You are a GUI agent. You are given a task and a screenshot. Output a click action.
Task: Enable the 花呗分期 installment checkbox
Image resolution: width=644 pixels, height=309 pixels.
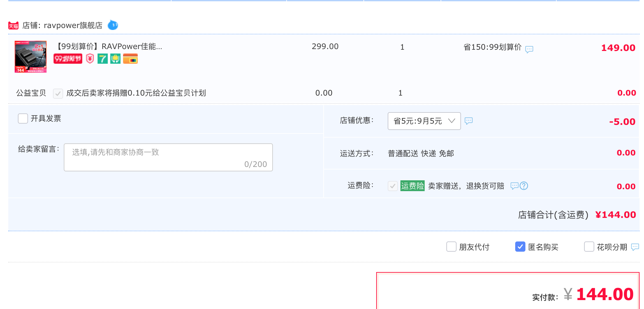pyautogui.click(x=589, y=247)
